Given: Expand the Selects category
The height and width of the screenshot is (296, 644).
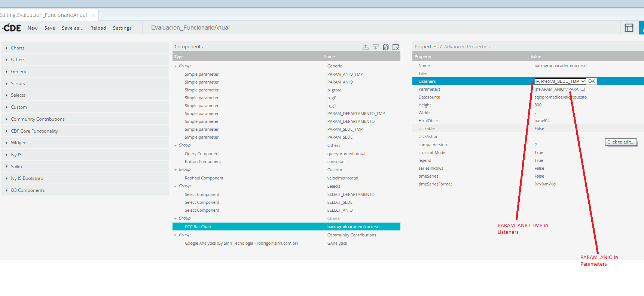Looking at the screenshot, I should click(x=85, y=95).
